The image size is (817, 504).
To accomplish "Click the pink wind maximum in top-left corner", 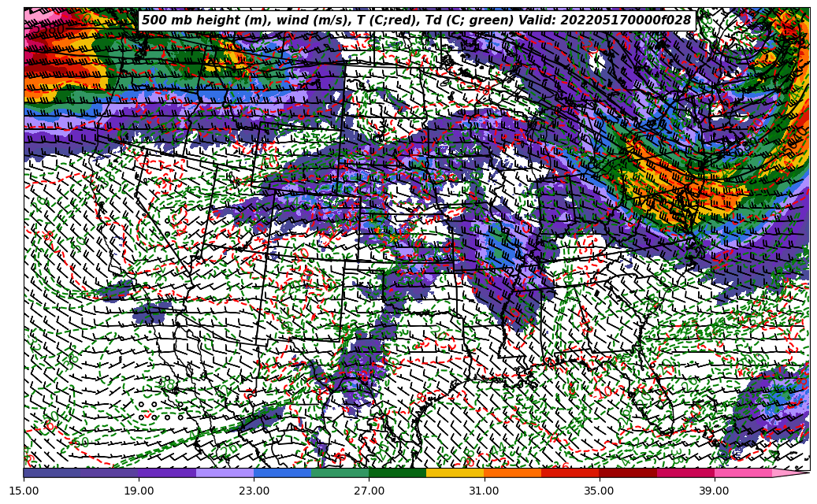I will tap(35, 16).
